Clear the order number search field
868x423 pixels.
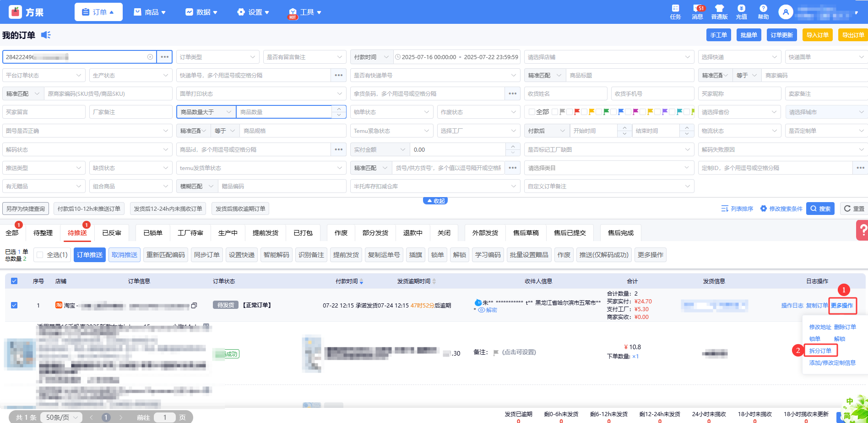coord(150,57)
